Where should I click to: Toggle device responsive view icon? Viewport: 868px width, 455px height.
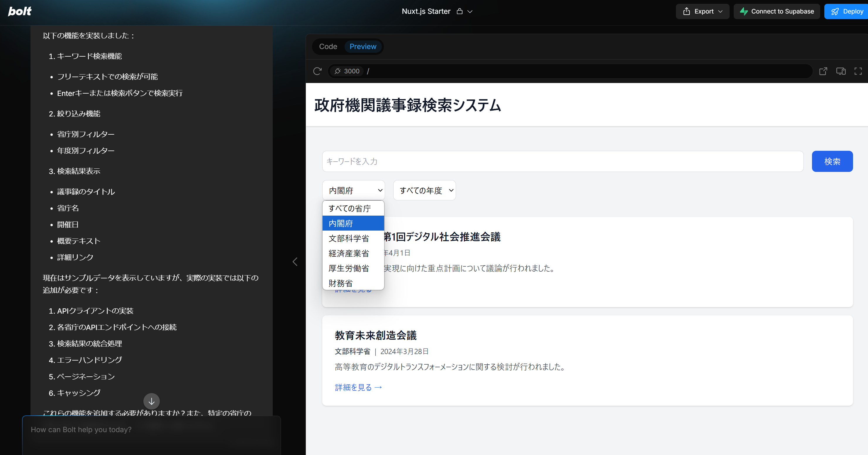pyautogui.click(x=841, y=71)
